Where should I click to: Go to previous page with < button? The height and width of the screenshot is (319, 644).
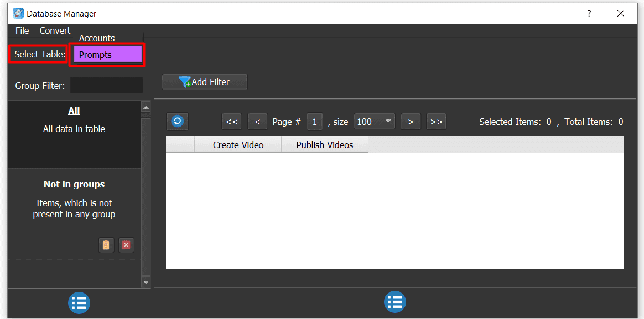click(x=257, y=121)
